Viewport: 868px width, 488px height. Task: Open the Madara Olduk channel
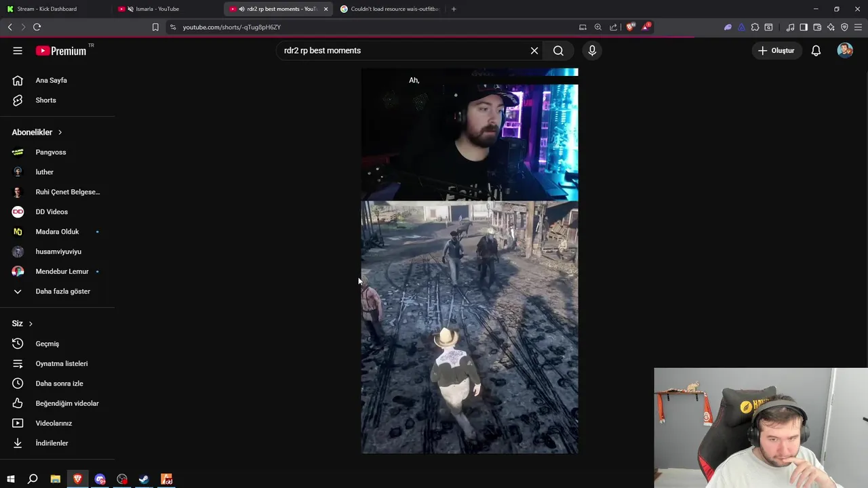58,232
